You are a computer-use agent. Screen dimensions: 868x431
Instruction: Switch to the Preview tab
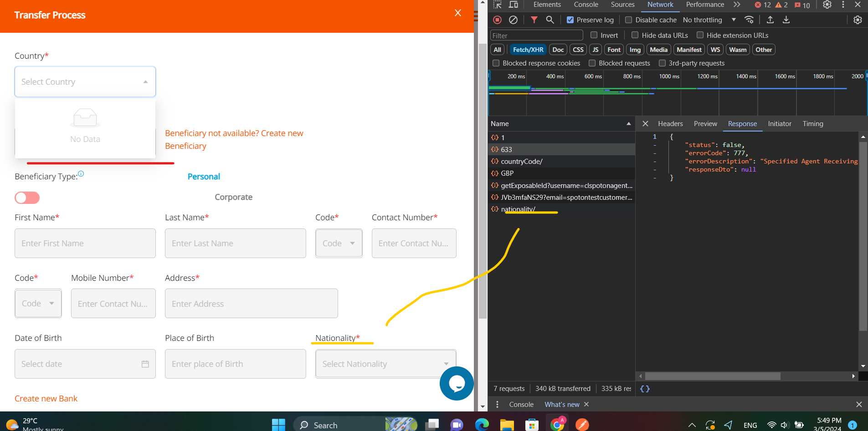[705, 124]
